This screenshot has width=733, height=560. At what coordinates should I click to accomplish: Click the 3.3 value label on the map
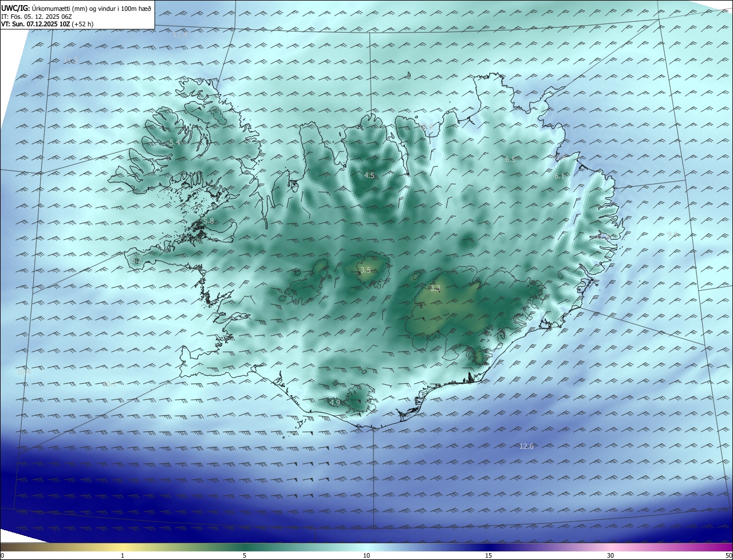(435, 289)
